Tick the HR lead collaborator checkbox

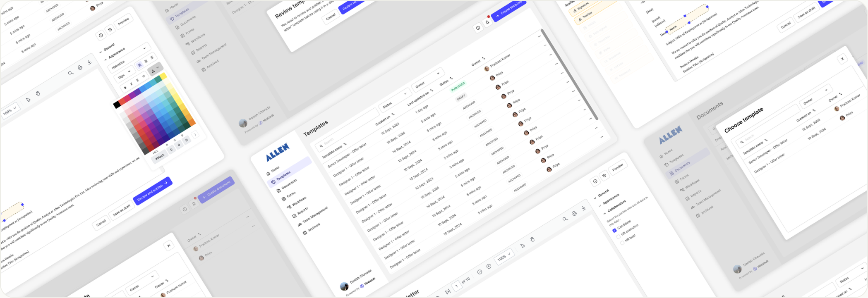(622, 243)
